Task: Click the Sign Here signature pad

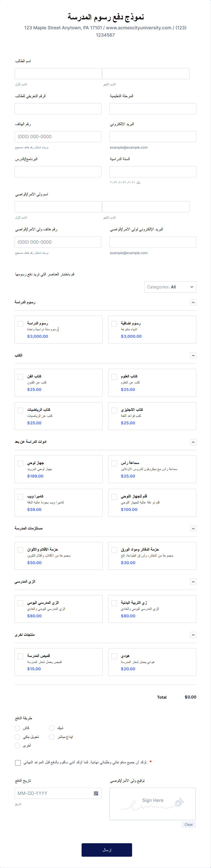Action: [x=152, y=804]
